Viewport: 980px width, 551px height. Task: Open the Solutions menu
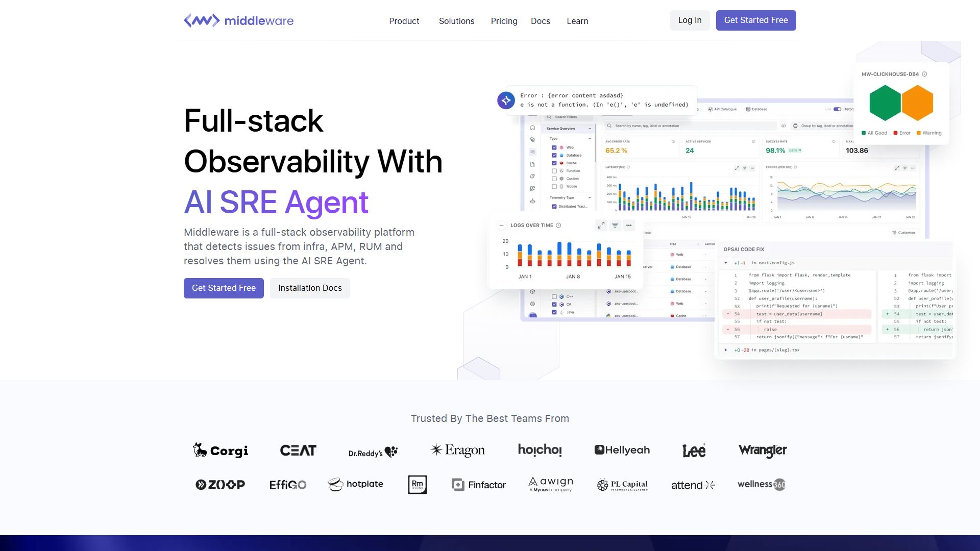457,21
